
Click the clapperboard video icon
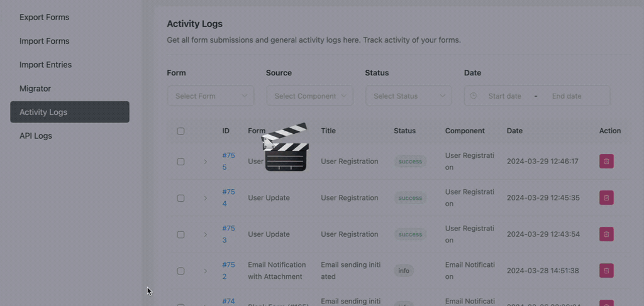[286, 148]
